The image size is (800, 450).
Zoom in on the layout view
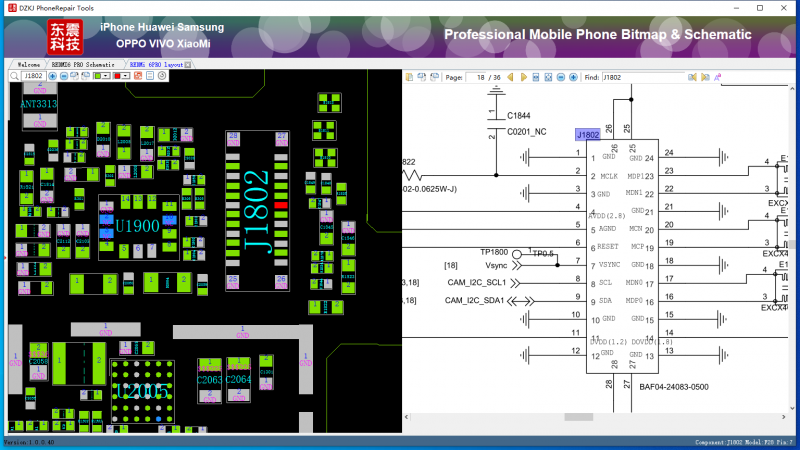53,76
